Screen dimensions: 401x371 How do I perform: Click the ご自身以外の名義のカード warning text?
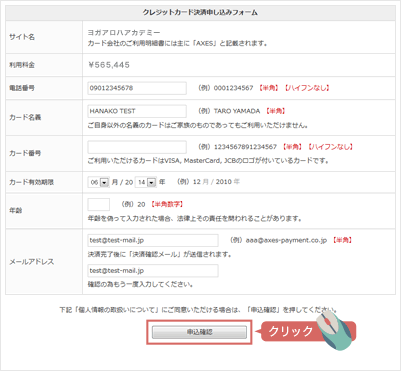click(198, 126)
